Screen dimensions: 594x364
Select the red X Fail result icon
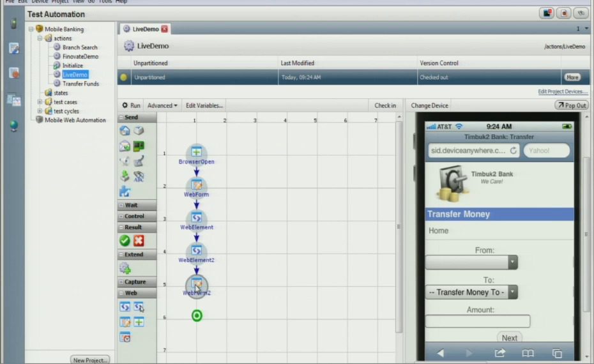(139, 241)
